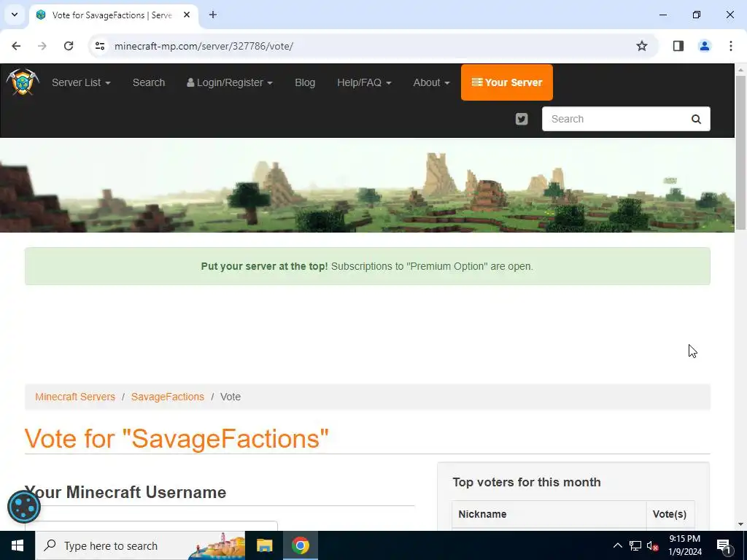Open a new browser tab
This screenshot has height=560, width=747.
(213, 15)
